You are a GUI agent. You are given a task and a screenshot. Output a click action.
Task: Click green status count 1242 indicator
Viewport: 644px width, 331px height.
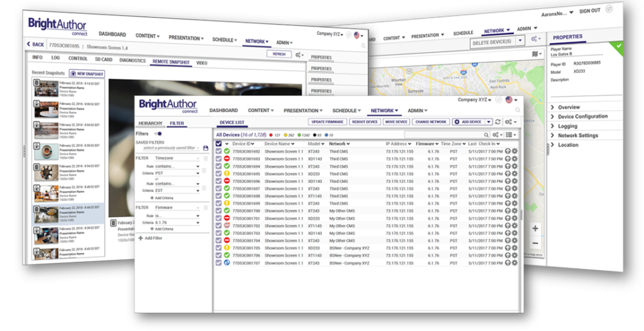click(x=304, y=135)
